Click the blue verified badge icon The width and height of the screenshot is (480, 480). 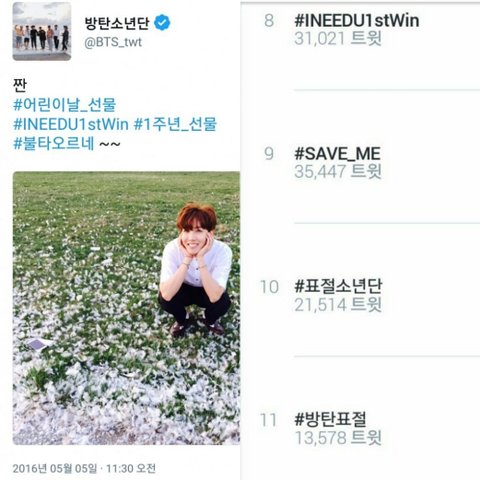click(x=162, y=23)
